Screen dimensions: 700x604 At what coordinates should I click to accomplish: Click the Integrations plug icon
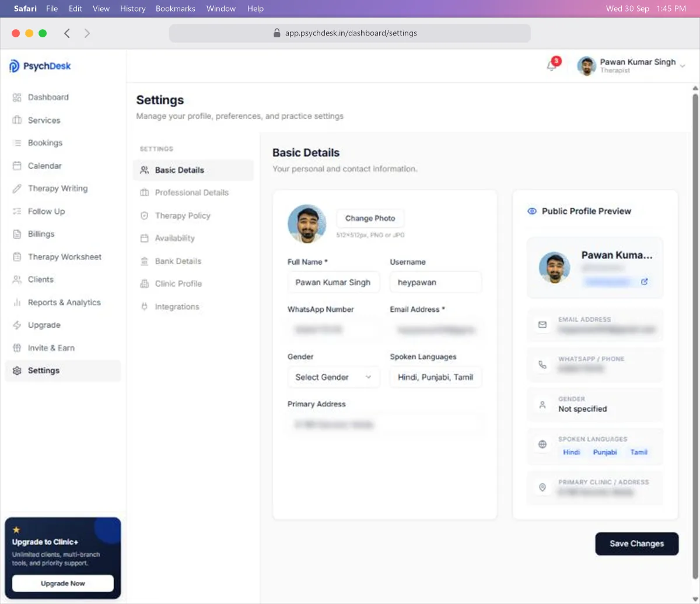pyautogui.click(x=145, y=307)
